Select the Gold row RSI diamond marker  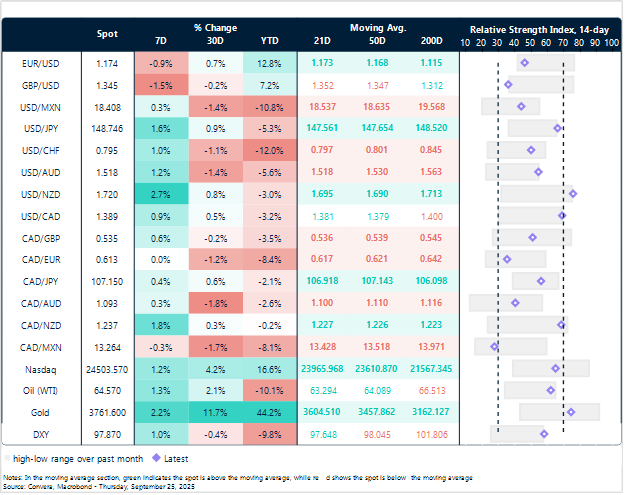[x=570, y=412]
